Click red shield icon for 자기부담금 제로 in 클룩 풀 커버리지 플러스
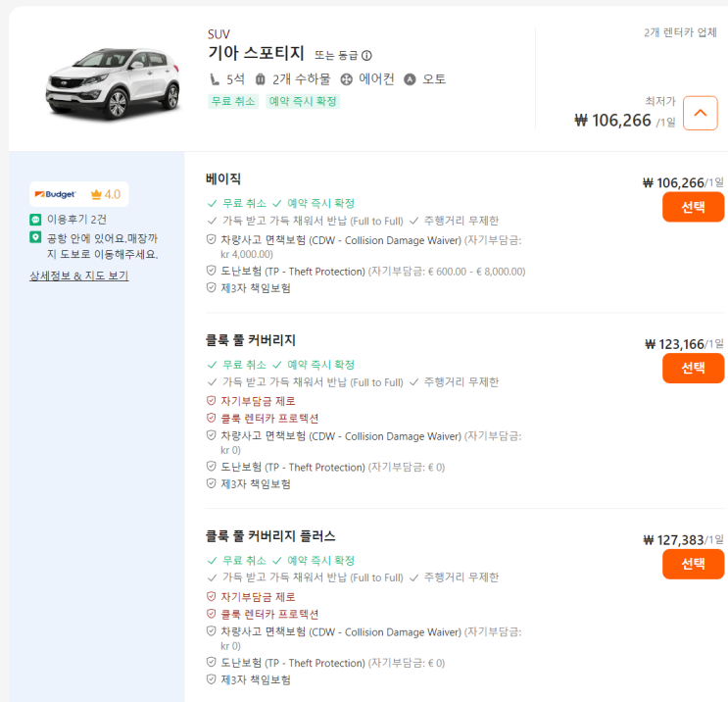 pyautogui.click(x=211, y=596)
